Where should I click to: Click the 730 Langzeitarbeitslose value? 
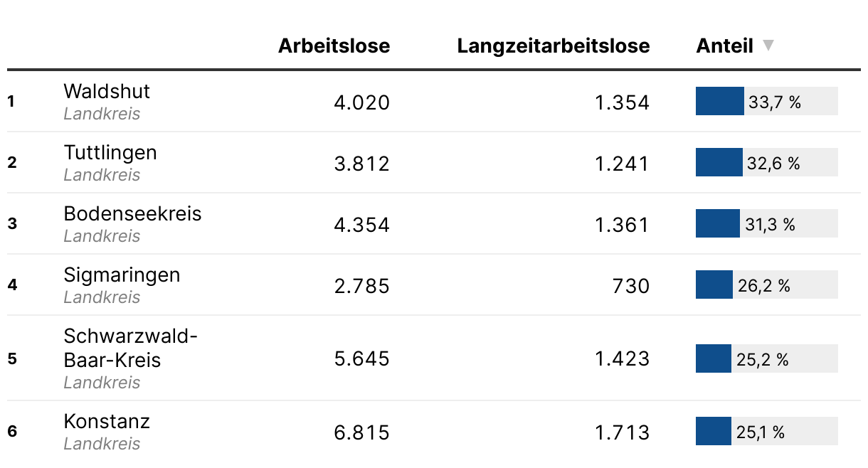(x=630, y=286)
